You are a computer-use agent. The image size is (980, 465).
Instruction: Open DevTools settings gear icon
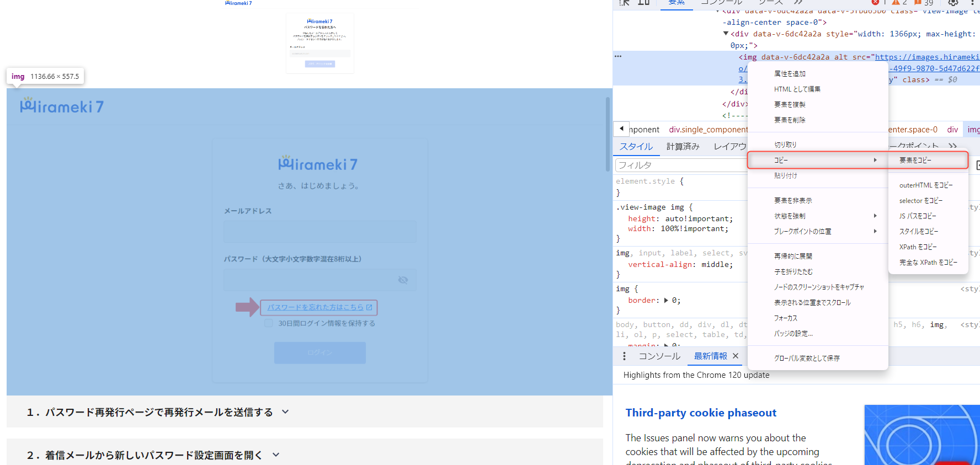[x=953, y=2]
